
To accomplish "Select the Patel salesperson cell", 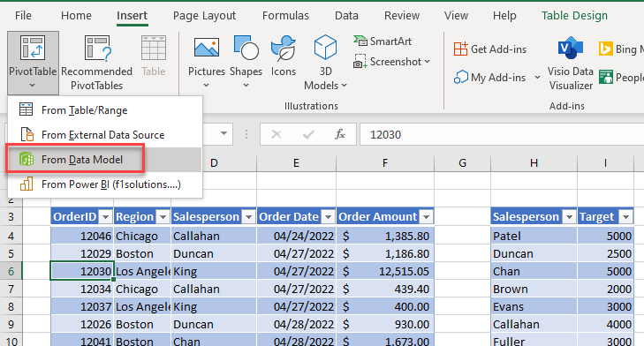I will (x=534, y=236).
